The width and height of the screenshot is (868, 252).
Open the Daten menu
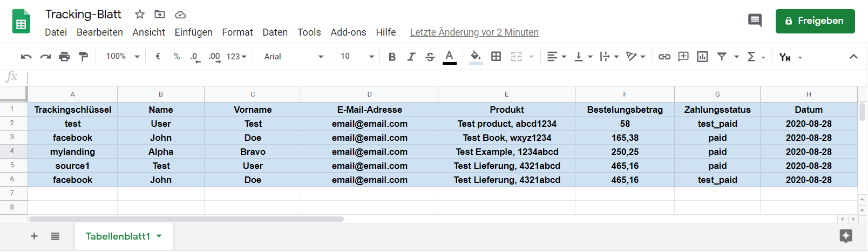pyautogui.click(x=275, y=32)
